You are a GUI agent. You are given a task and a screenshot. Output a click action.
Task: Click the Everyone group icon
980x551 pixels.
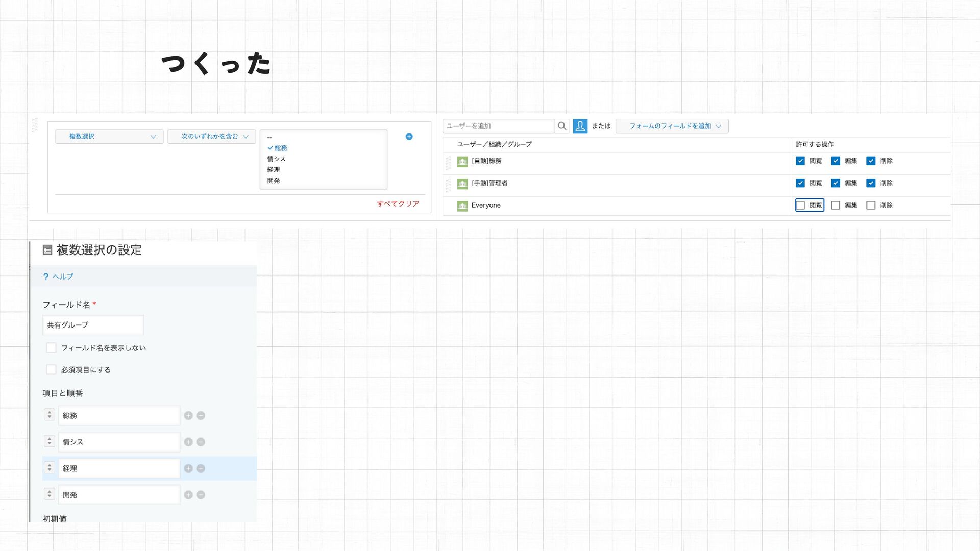click(x=462, y=206)
